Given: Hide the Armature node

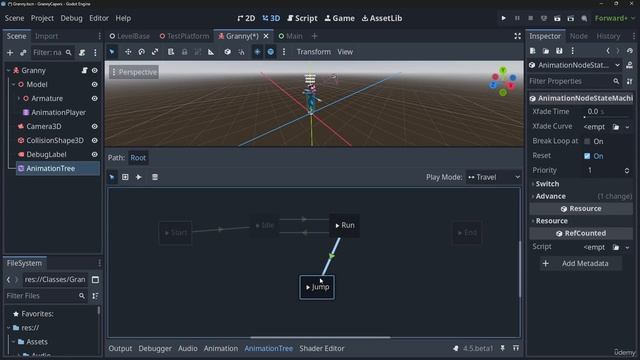Looking at the screenshot, I should pos(94,98).
